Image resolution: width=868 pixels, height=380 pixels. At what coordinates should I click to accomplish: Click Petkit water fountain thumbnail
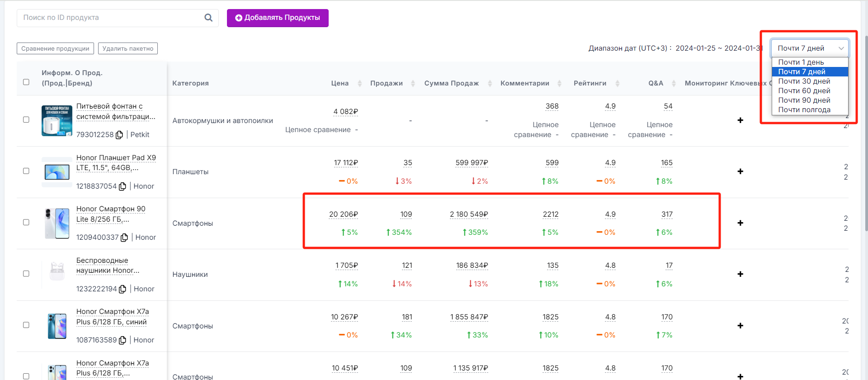57,120
